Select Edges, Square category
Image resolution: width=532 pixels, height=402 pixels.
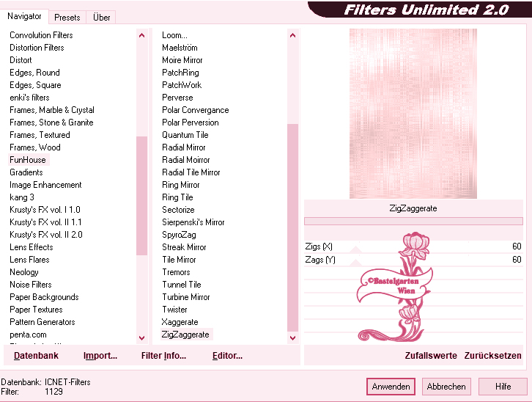pos(35,85)
